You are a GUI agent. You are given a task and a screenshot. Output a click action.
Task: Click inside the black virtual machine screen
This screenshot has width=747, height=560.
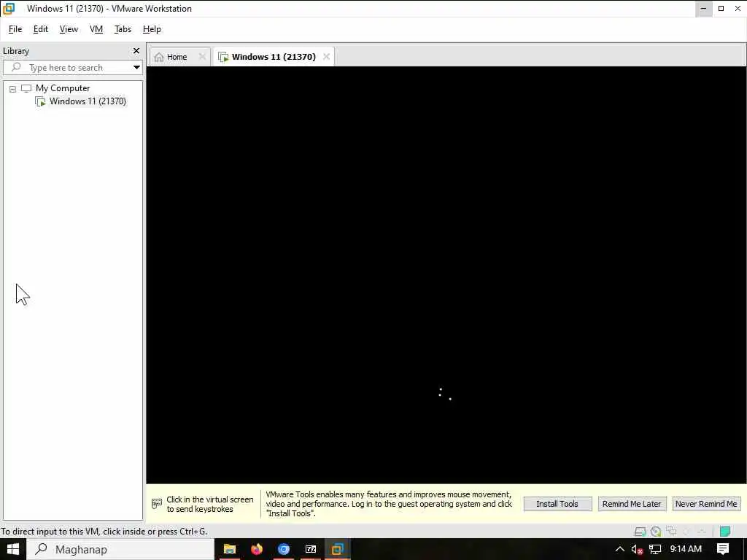click(446, 275)
